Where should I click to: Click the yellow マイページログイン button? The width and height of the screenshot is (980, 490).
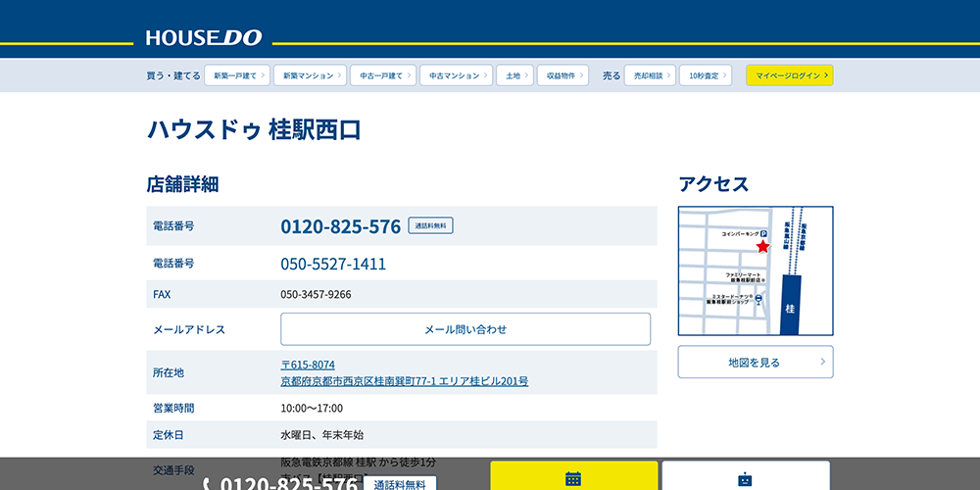[x=789, y=75]
